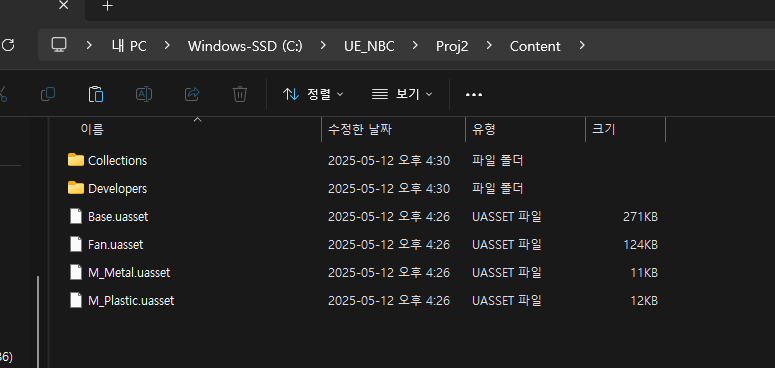Click the M_Metal.uasset file icon
Screen dimensions: 775x368
[76, 272]
